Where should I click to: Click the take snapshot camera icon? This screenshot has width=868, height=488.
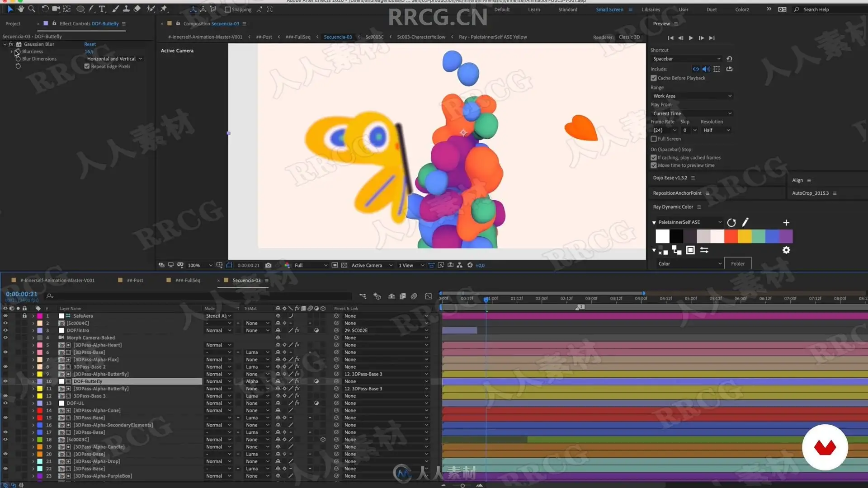pos(268,265)
